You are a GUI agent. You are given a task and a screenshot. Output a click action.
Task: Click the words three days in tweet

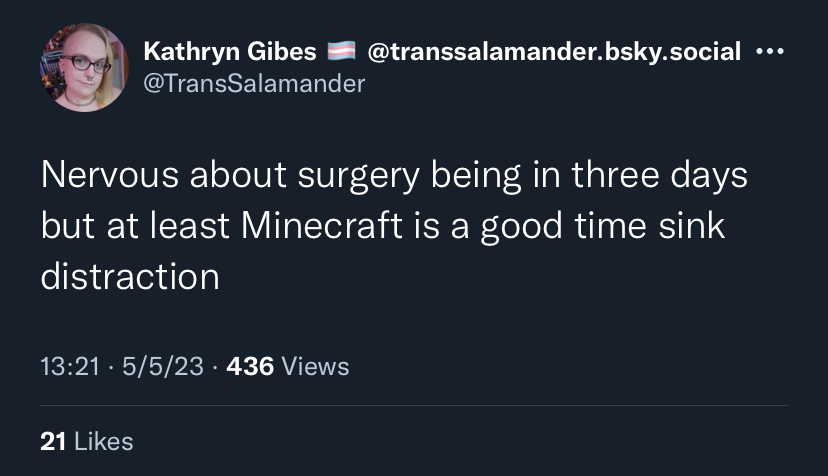coord(660,176)
